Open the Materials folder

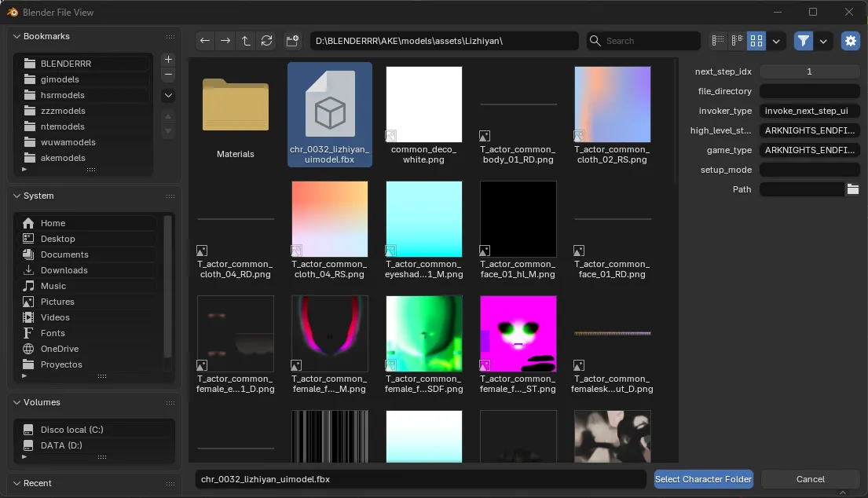[236, 115]
